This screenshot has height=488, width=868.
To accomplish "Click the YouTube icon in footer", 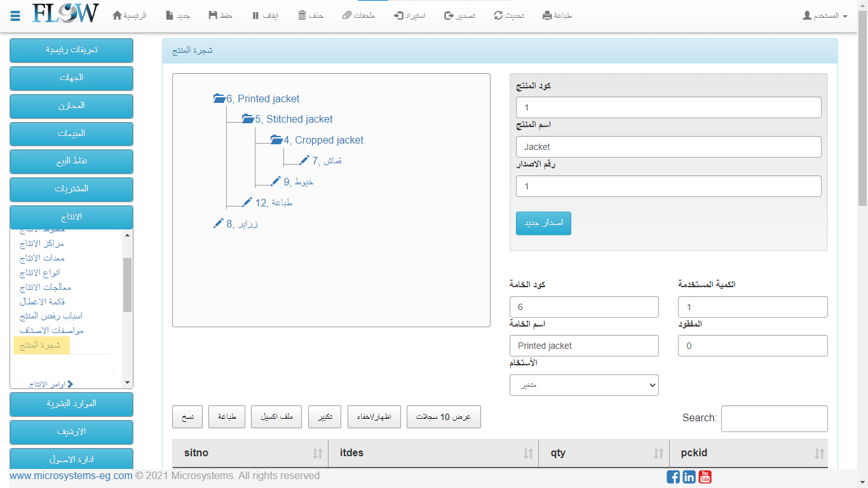I will pos(705,477).
